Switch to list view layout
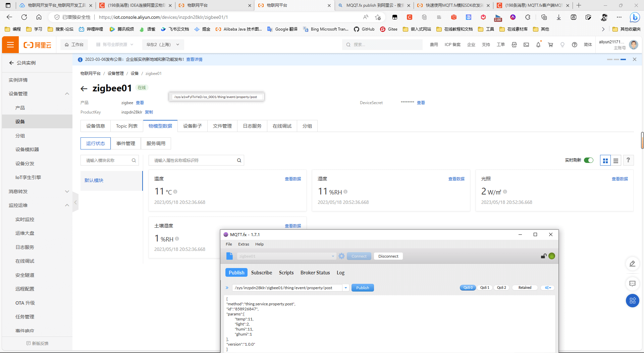The image size is (644, 353). point(616,161)
